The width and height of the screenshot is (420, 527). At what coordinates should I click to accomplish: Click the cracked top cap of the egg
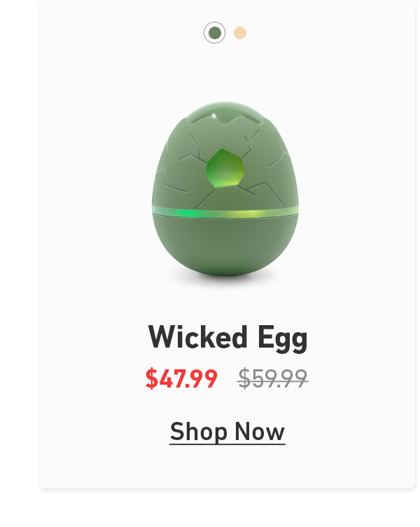coord(225,114)
